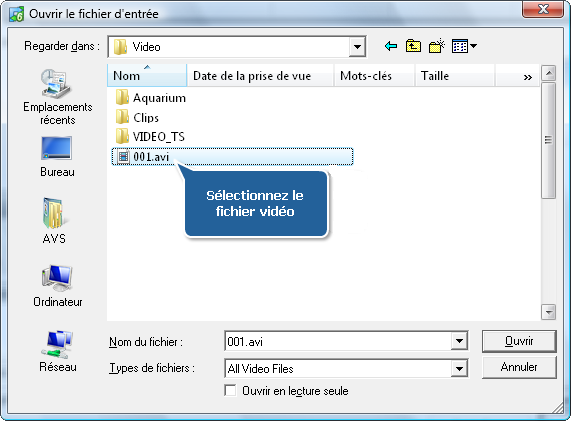The image size is (571, 421).
Task: Click the 001.avi film file icon
Action: (x=123, y=157)
